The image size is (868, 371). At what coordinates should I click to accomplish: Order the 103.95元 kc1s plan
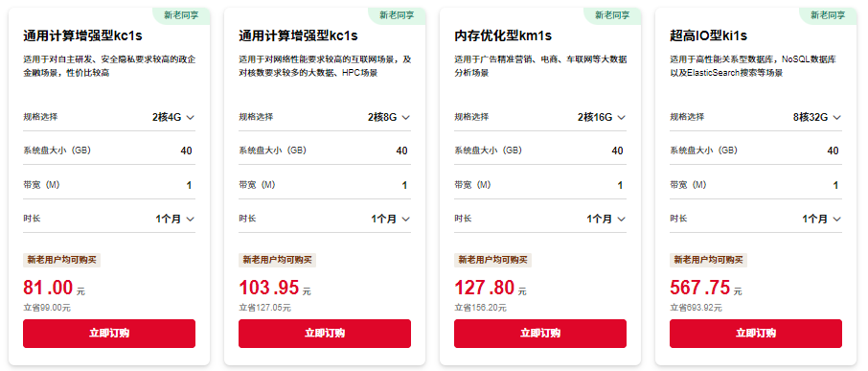(325, 334)
